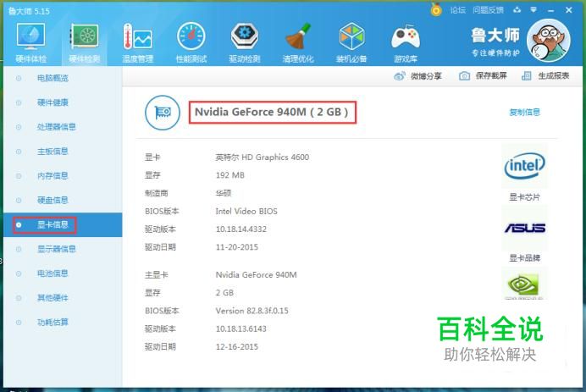Click driver version 10.18.14.4332
Viewport: 586px width, 392px height.
241,229
